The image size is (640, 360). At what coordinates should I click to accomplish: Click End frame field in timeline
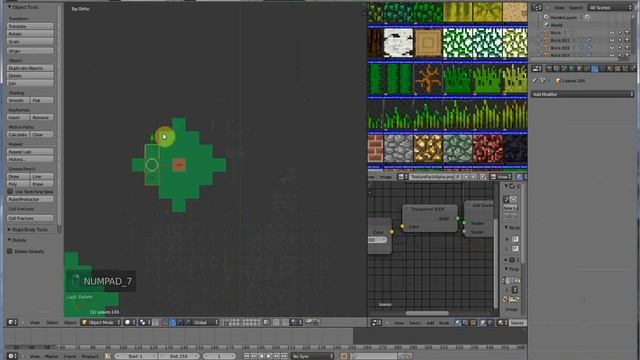(178, 356)
